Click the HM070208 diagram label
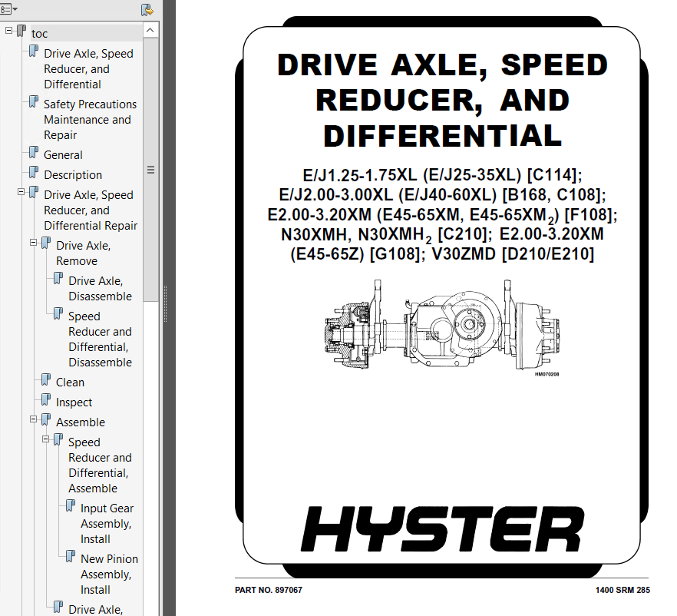The height and width of the screenshot is (616, 677). pos(547,375)
